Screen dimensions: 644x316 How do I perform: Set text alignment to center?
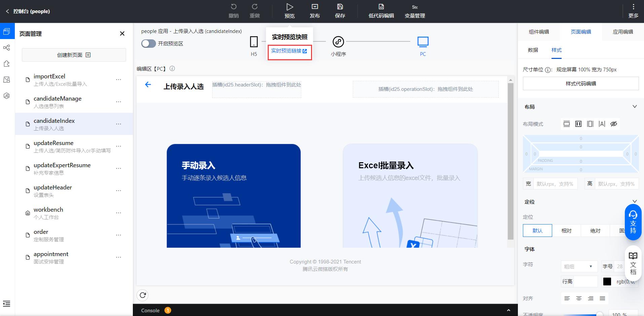coord(579,299)
